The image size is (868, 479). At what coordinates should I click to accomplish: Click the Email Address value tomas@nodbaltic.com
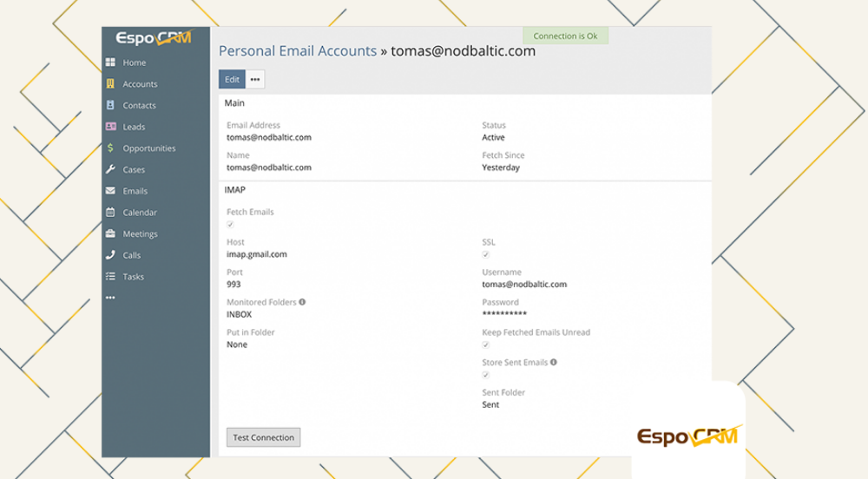(269, 137)
